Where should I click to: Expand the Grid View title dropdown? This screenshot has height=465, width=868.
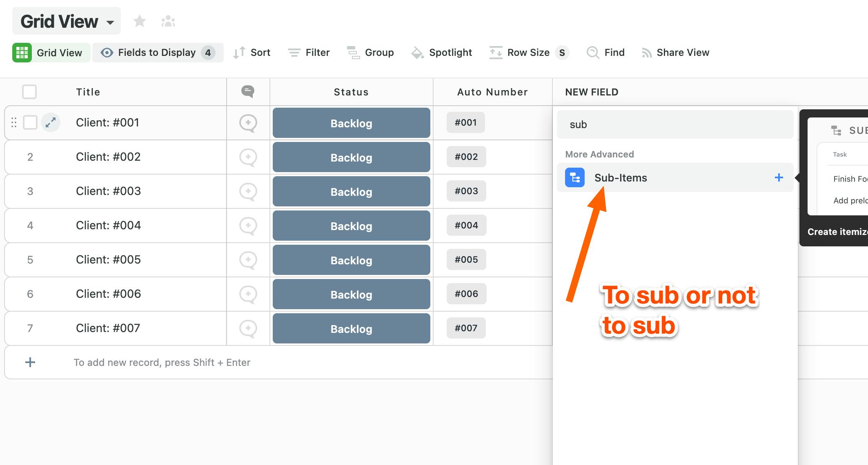[110, 22]
